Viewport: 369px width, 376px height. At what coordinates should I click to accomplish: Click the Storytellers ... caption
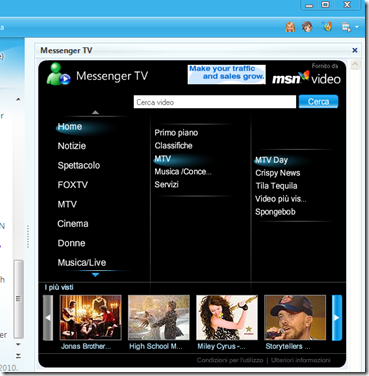click(288, 346)
